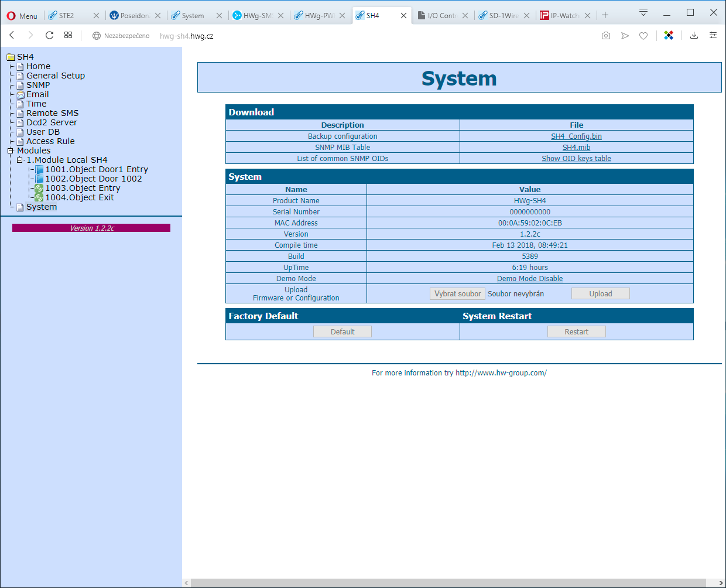Click Vybrat soubor file chooser button
Image resolution: width=726 pixels, height=588 pixels.
tap(457, 294)
